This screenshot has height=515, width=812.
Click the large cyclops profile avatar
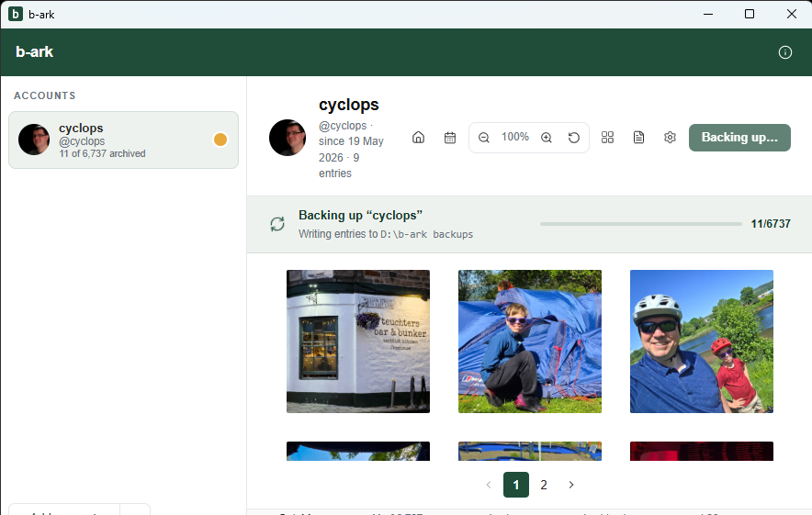click(x=288, y=138)
